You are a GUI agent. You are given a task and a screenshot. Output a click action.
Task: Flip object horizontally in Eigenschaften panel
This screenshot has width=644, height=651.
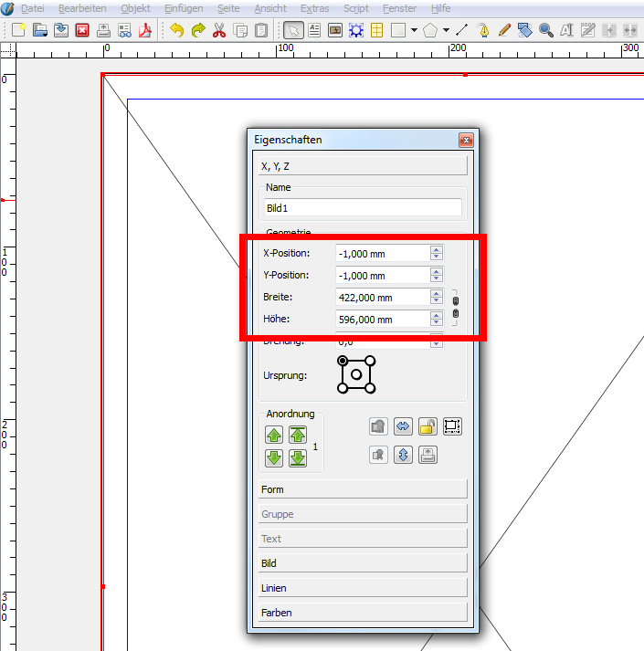(x=403, y=426)
